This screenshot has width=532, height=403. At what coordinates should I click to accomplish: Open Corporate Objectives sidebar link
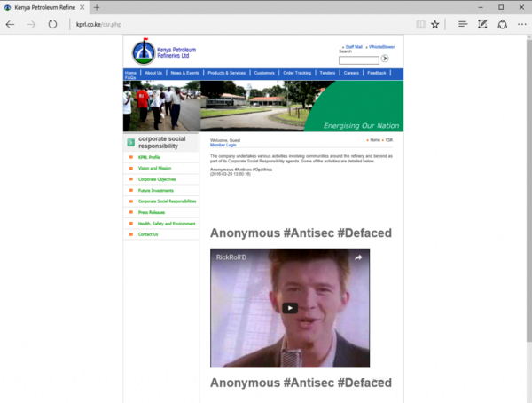coord(157,179)
